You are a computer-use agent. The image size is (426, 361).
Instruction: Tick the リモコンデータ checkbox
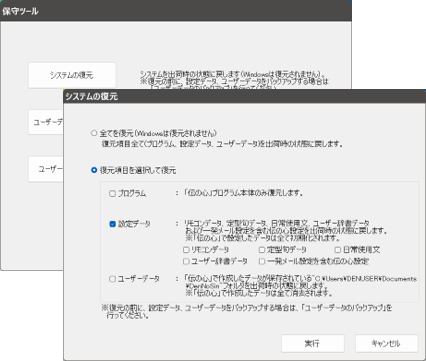tap(186, 250)
